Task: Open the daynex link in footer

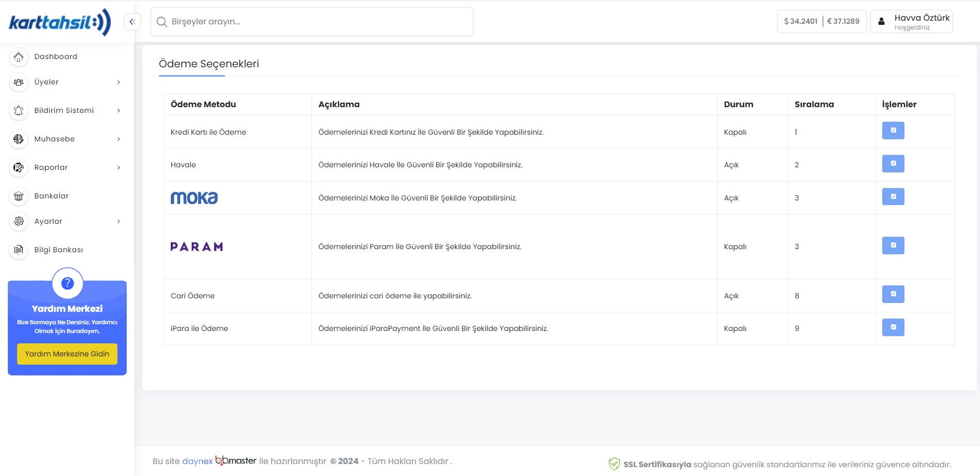Action: pyautogui.click(x=197, y=461)
